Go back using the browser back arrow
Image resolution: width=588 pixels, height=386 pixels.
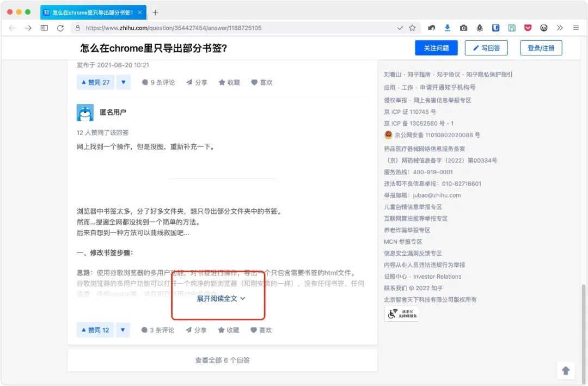pyautogui.click(x=12, y=28)
